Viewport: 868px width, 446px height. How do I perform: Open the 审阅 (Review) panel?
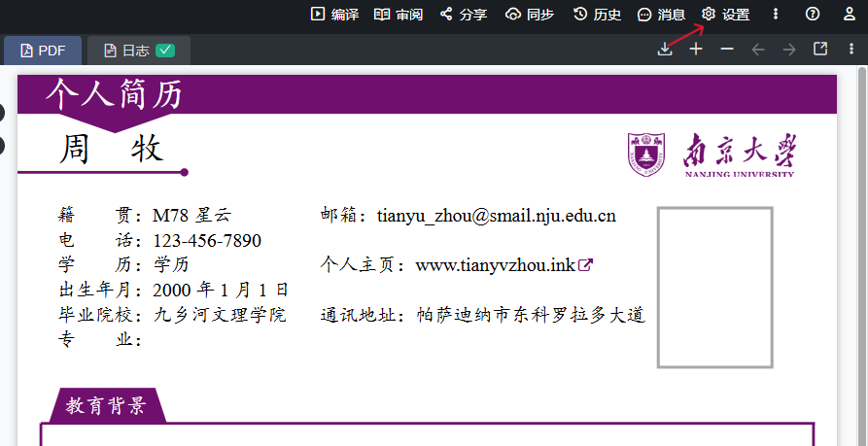coord(399,14)
